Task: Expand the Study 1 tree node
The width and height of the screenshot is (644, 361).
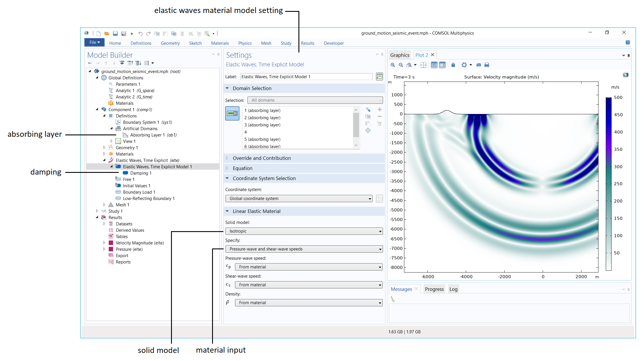Action: pos(97,211)
